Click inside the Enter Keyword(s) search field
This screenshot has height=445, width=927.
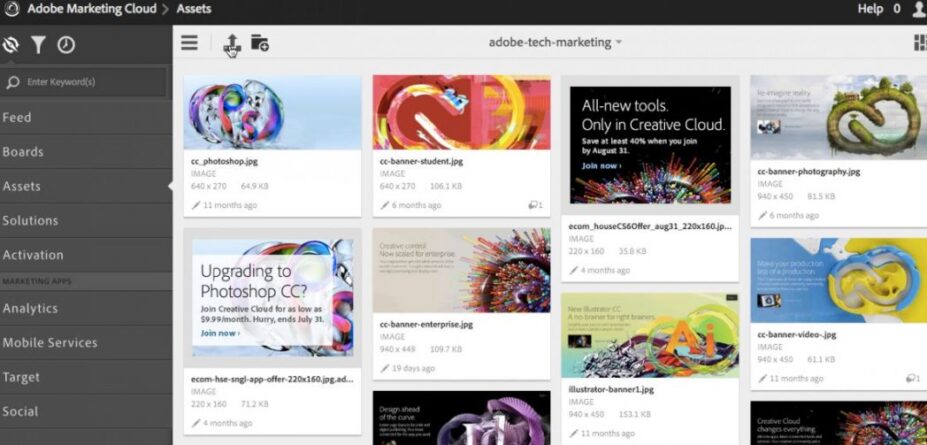pos(90,82)
